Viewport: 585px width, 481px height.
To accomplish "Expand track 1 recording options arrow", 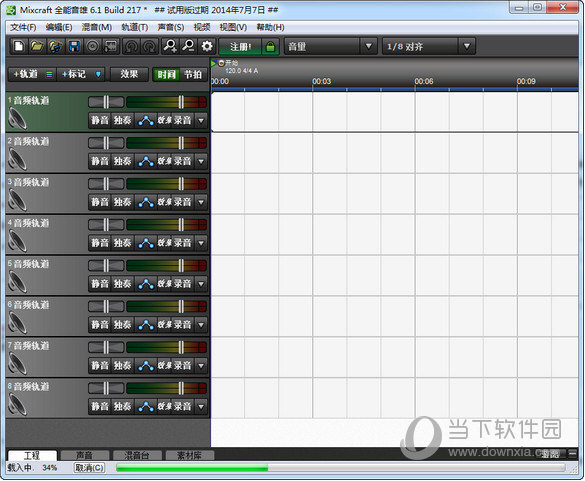I will pyautogui.click(x=201, y=120).
